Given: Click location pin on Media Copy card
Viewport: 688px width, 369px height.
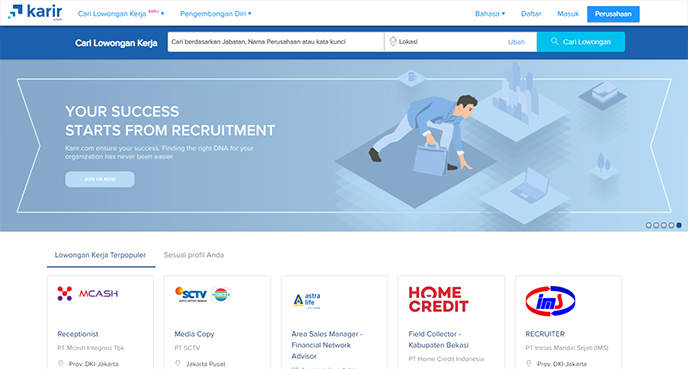Looking at the screenshot, I should pos(178,364).
